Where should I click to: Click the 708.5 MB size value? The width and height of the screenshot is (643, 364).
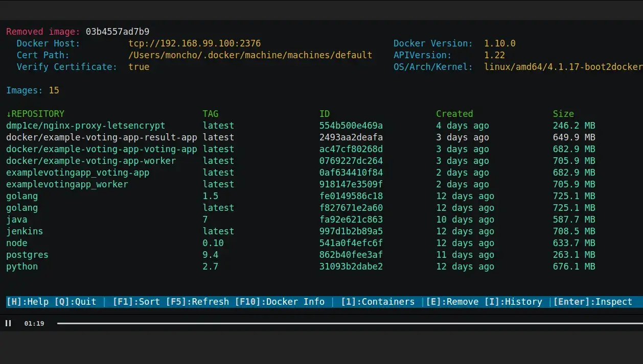574,231
